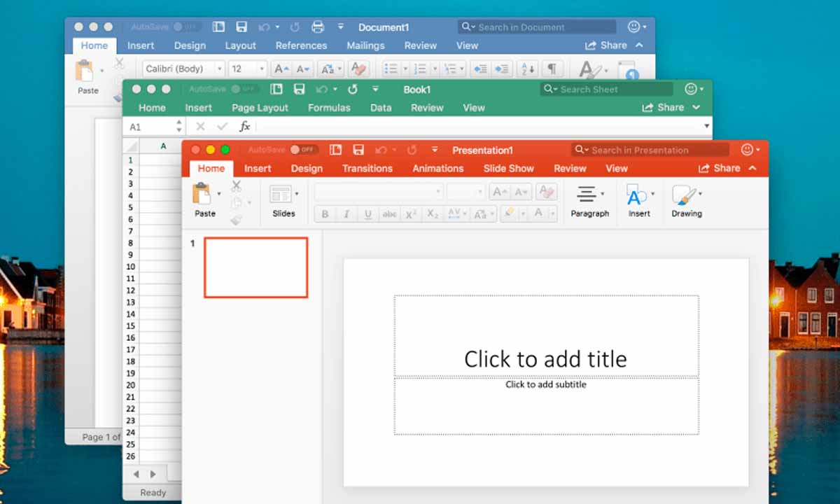Switch to the Transitions tab in PowerPoint
The width and height of the screenshot is (840, 504).
coord(367,169)
